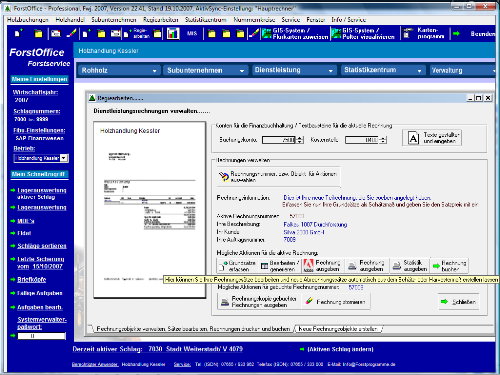The image size is (500, 375).
Task: Click Rechnungen auswählen button with hand icon
Action: tap(278, 177)
